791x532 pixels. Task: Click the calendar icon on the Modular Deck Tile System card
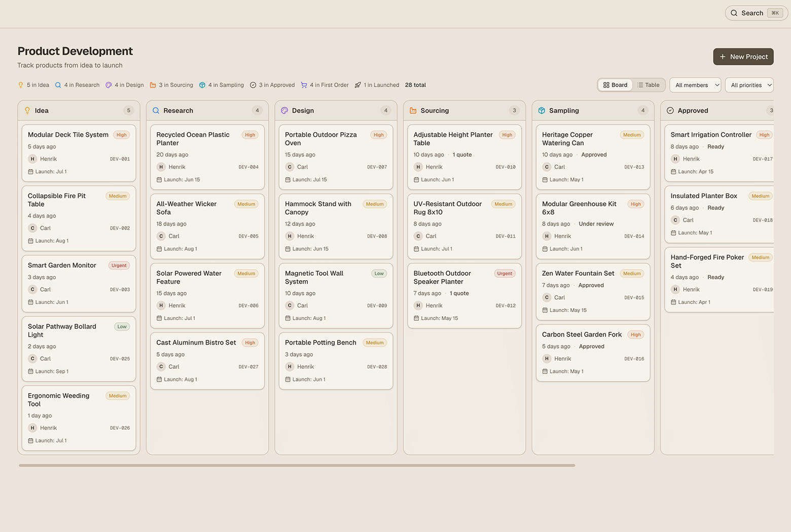click(30, 171)
